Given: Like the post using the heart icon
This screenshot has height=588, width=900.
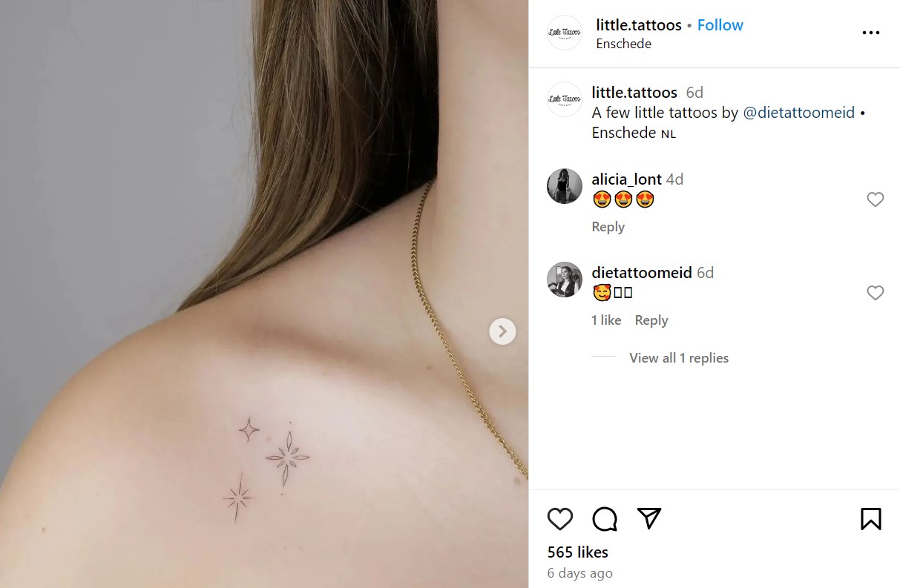Looking at the screenshot, I should [x=559, y=519].
